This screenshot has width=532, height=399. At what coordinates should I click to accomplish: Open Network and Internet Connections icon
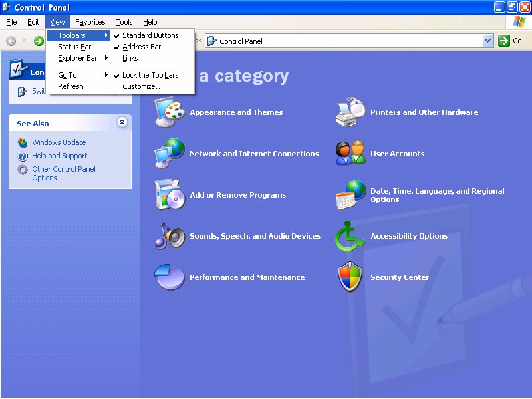tap(170, 154)
